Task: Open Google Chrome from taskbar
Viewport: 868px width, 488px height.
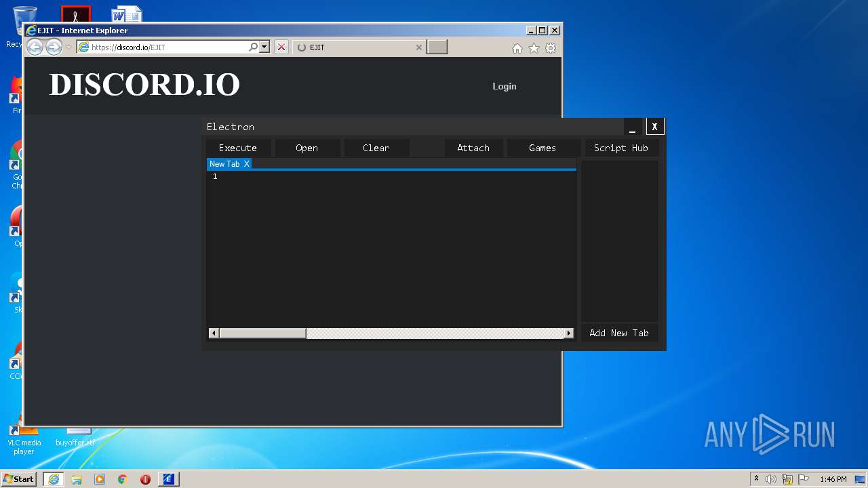Action: 123,479
